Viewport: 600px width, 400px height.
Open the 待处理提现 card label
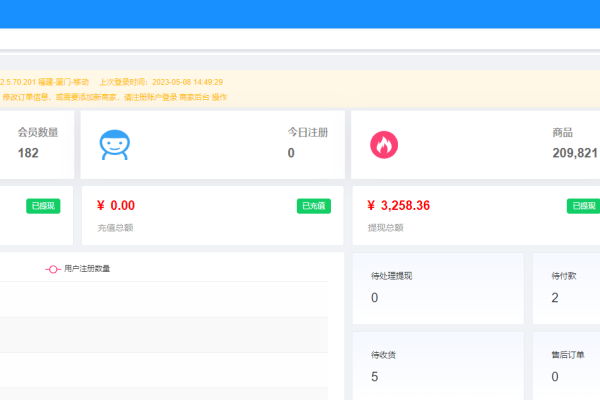tap(391, 276)
